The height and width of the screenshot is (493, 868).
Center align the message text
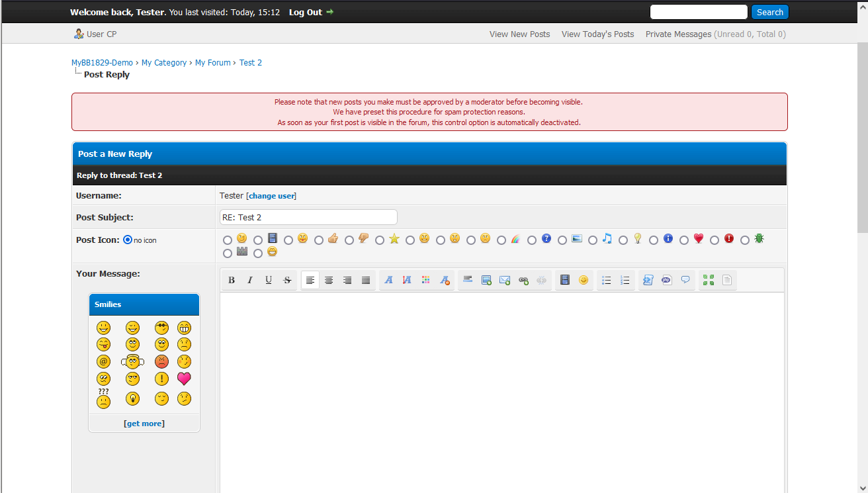329,280
